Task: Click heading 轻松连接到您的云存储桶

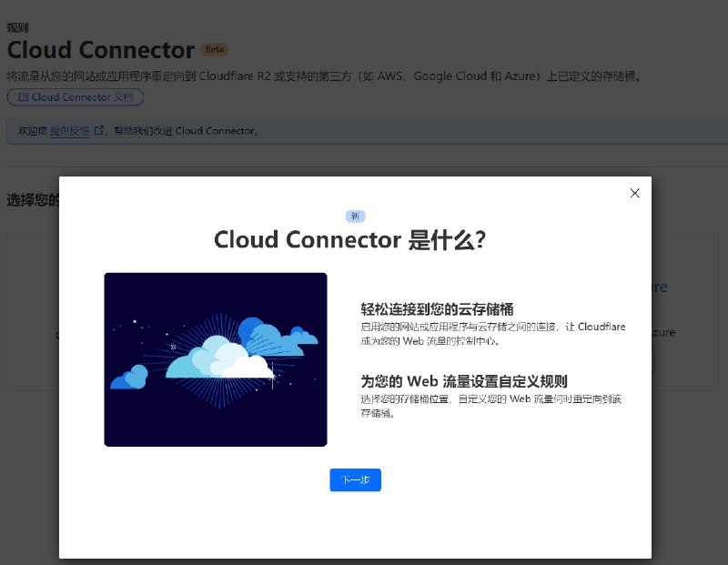Action: click(x=437, y=309)
